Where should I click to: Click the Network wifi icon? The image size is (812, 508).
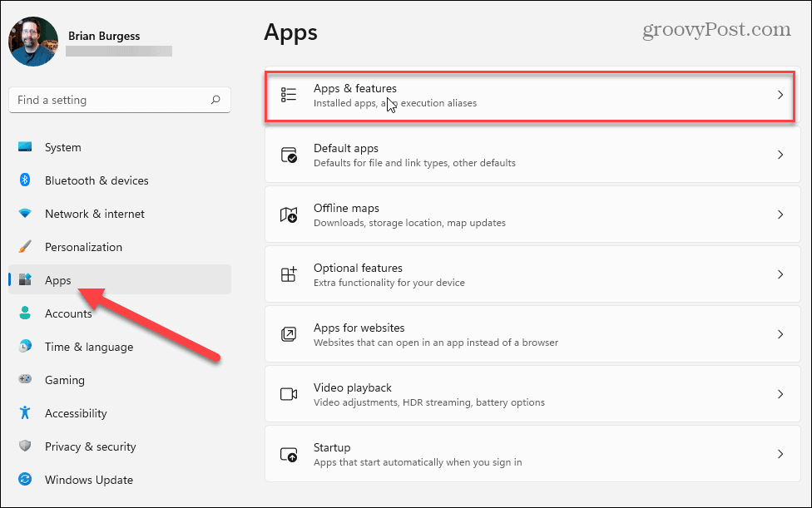click(x=25, y=213)
